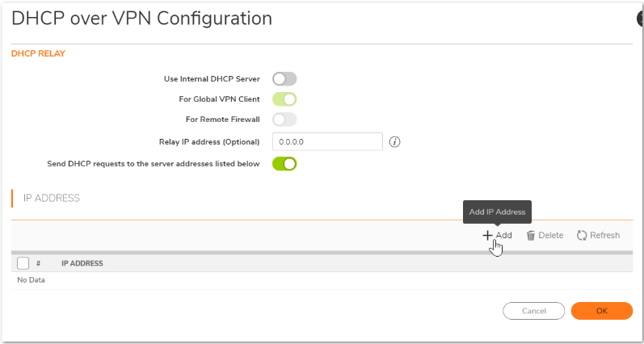The image size is (644, 344).
Task: Toggle the For Remote Firewall switch
Action: tap(284, 120)
